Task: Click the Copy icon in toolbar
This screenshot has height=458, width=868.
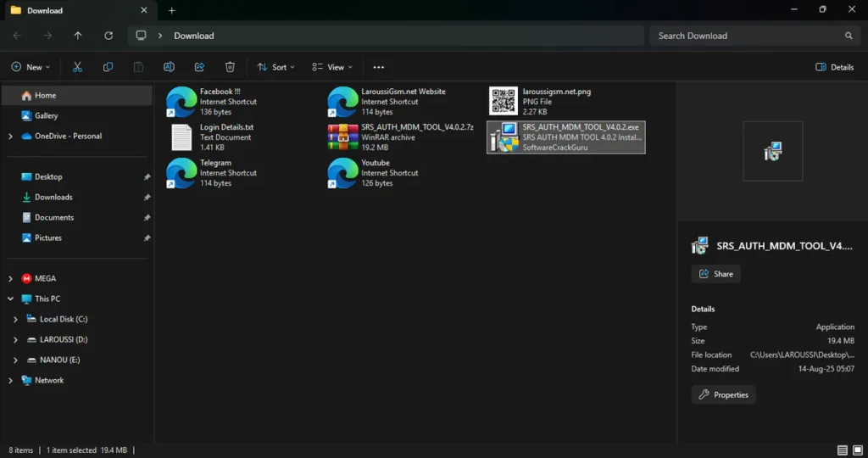Action: 108,67
